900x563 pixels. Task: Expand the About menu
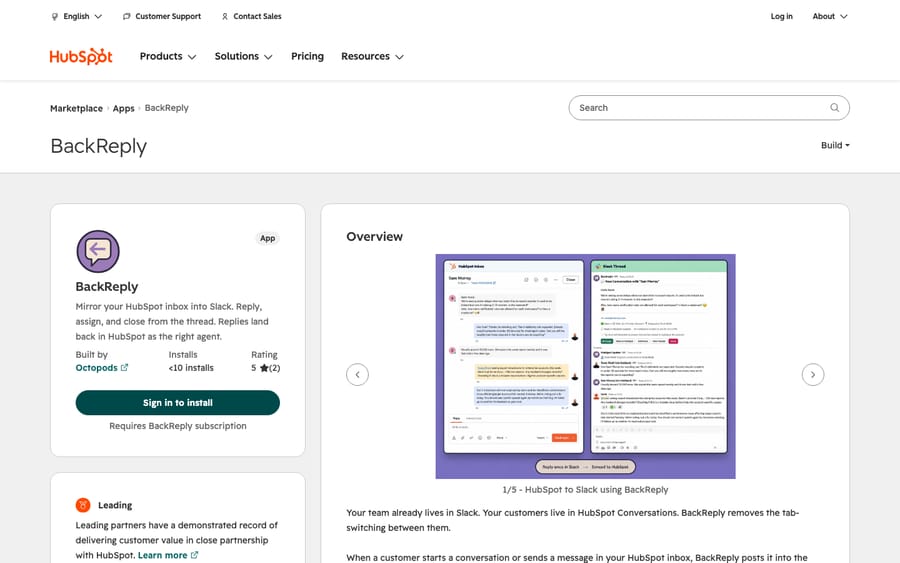click(829, 16)
